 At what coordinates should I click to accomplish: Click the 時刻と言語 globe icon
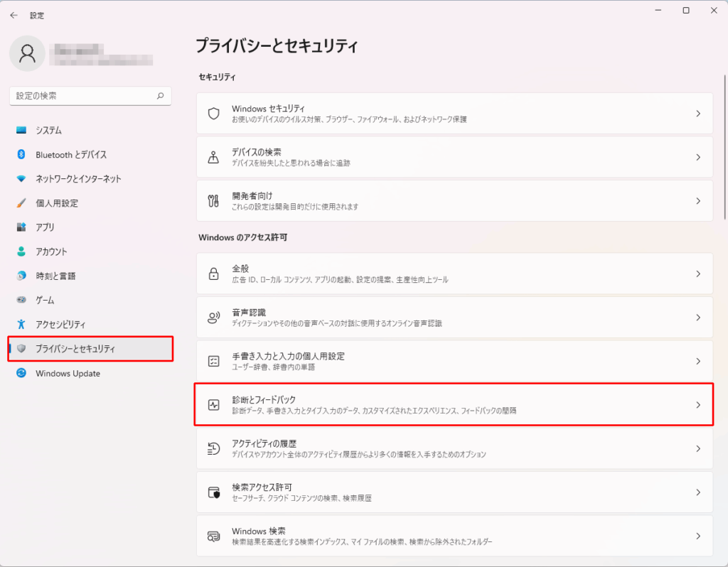tap(21, 276)
